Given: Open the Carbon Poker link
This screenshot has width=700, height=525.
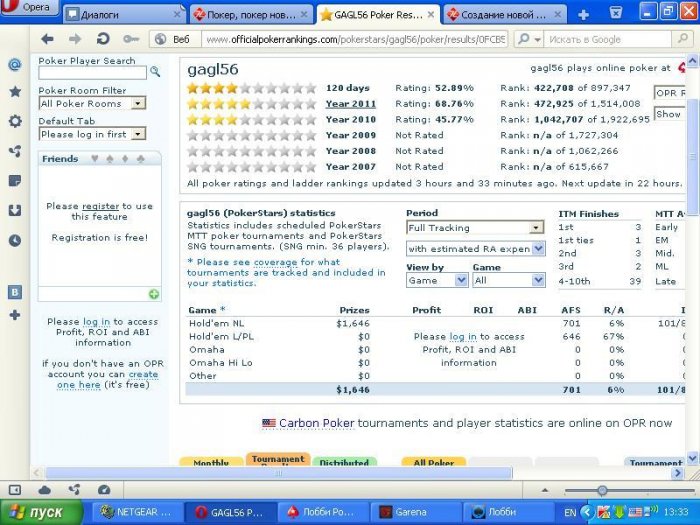Looking at the screenshot, I should [317, 423].
